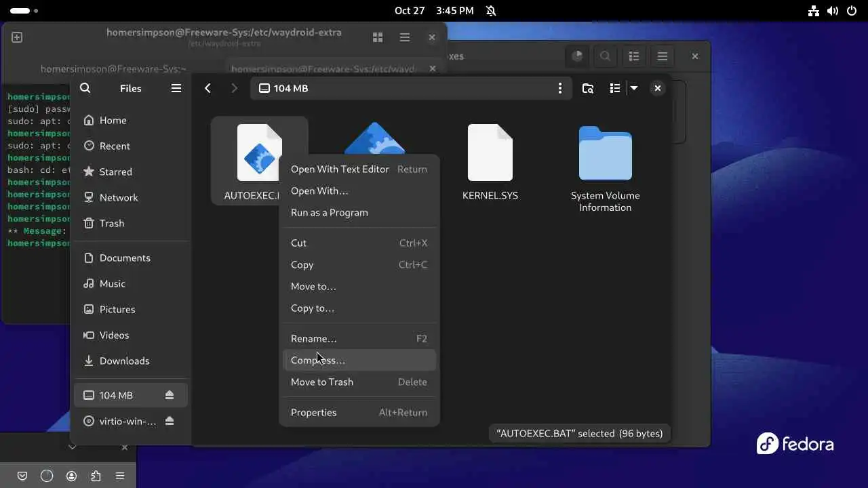This screenshot has height=488, width=868.
Task: Add a new tab in Terminal window
Action: point(17,37)
